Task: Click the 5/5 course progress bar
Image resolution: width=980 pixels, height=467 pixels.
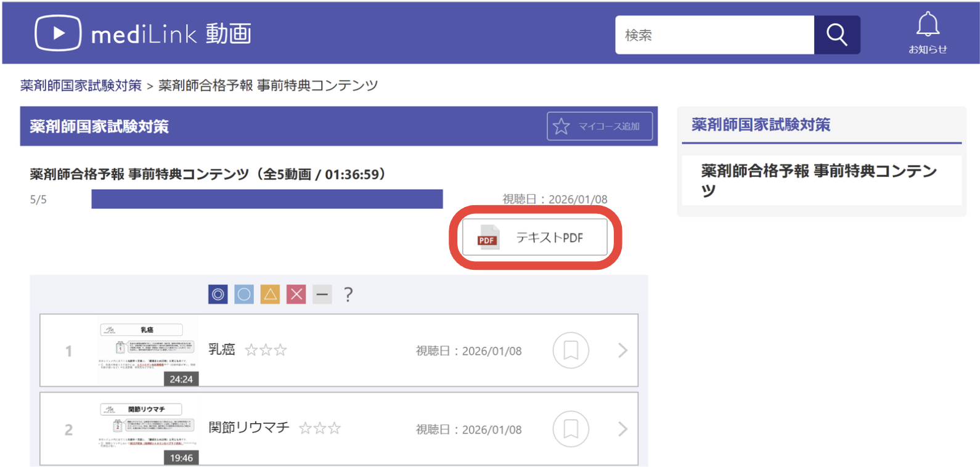Action: click(x=267, y=199)
